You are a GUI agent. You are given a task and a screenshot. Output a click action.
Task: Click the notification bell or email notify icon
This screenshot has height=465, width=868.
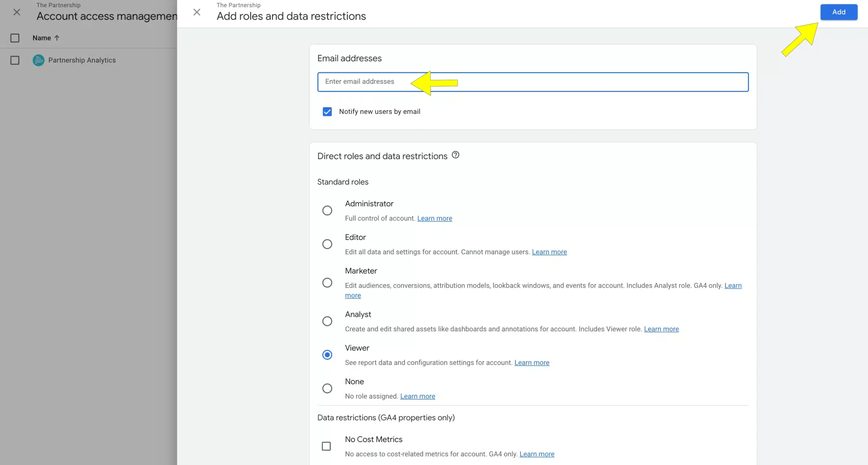[327, 111]
